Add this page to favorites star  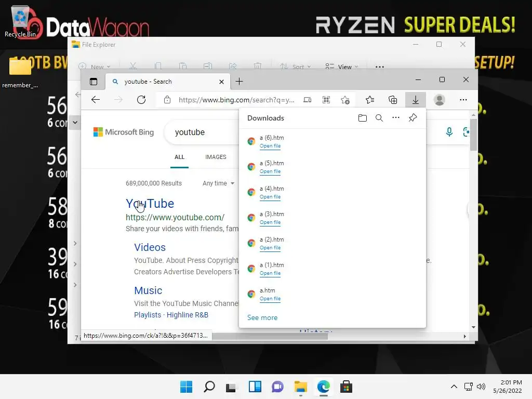[345, 100]
